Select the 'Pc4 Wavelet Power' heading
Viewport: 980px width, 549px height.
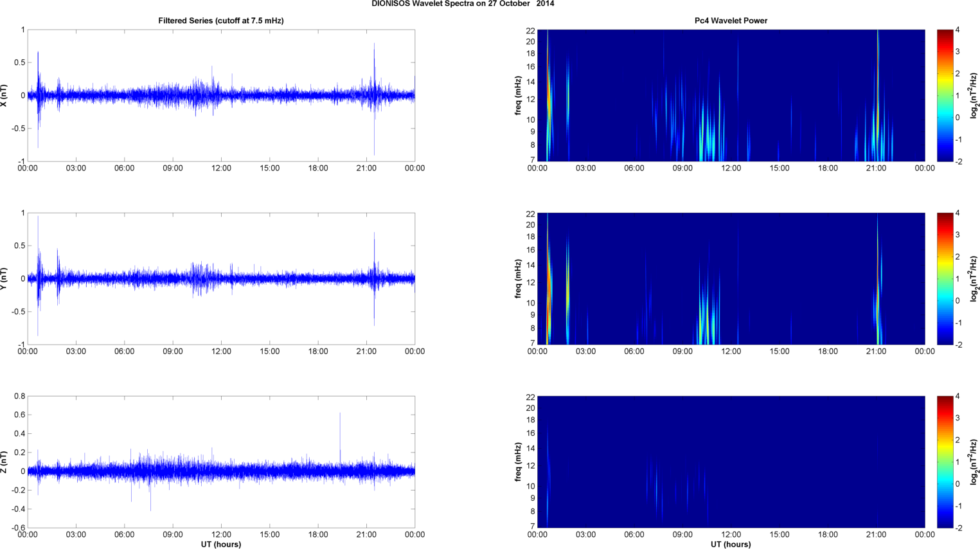731,21
